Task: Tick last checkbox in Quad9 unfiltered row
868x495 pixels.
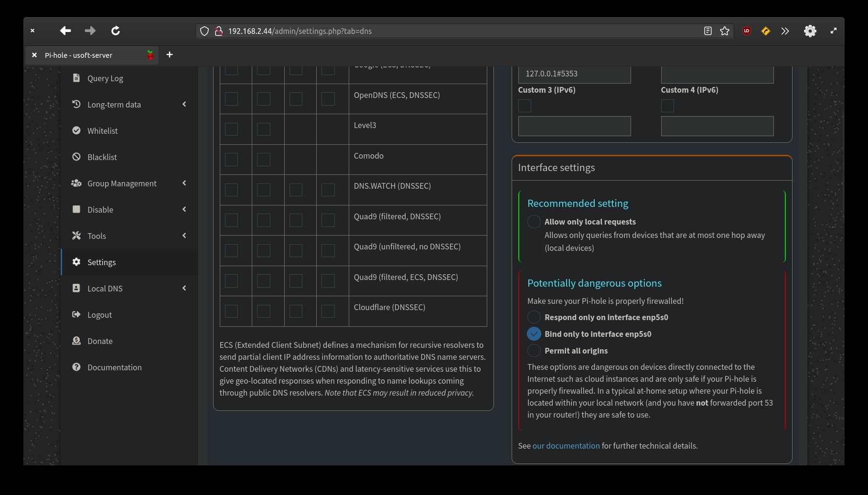Action: click(x=328, y=250)
